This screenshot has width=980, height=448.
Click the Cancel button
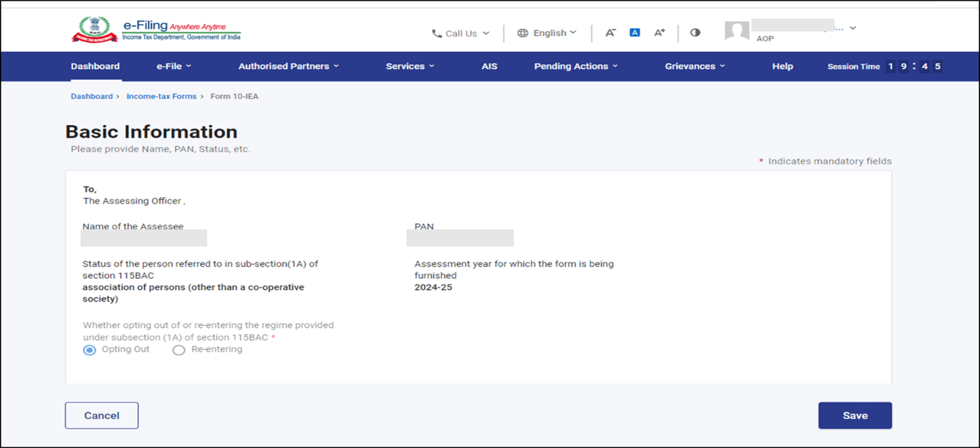point(102,415)
